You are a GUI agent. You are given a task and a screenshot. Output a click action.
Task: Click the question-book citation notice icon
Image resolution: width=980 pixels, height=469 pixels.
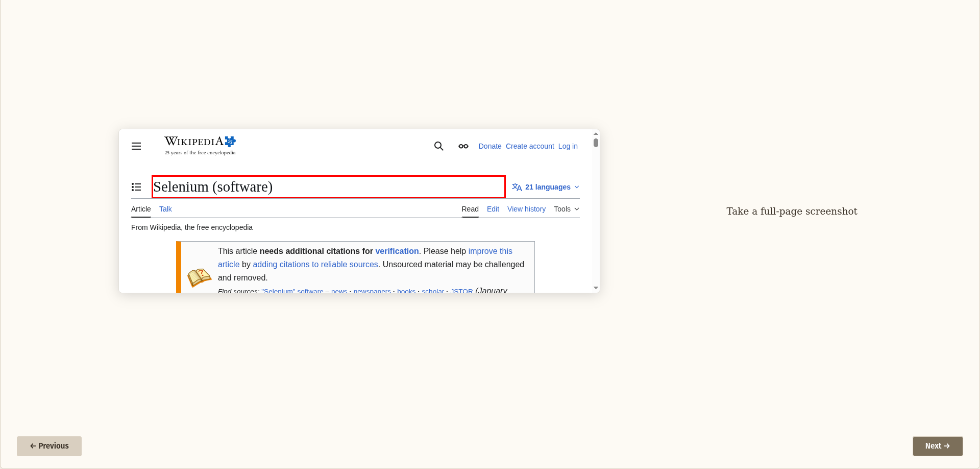click(x=199, y=277)
